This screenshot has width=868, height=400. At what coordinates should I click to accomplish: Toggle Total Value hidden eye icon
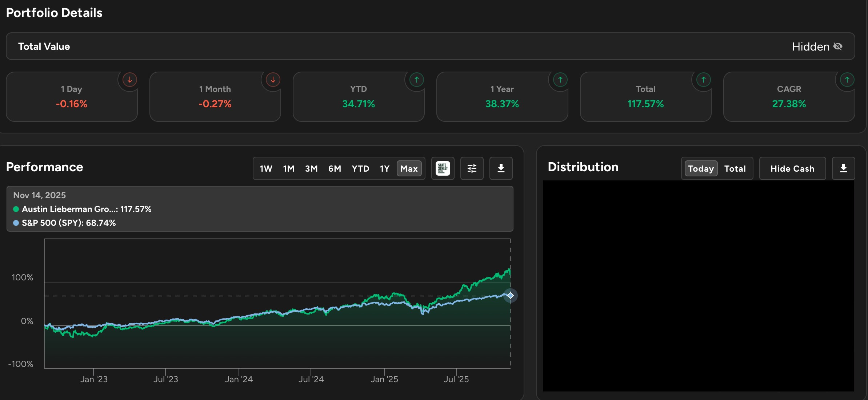click(838, 47)
